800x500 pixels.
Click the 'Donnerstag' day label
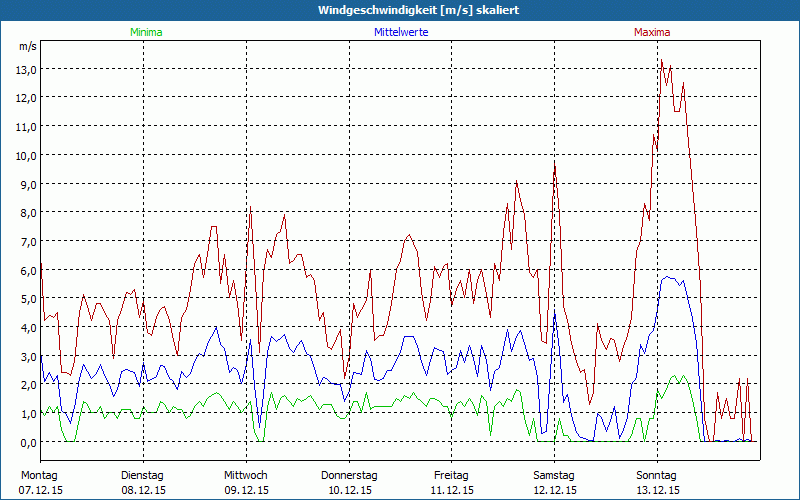(349, 476)
